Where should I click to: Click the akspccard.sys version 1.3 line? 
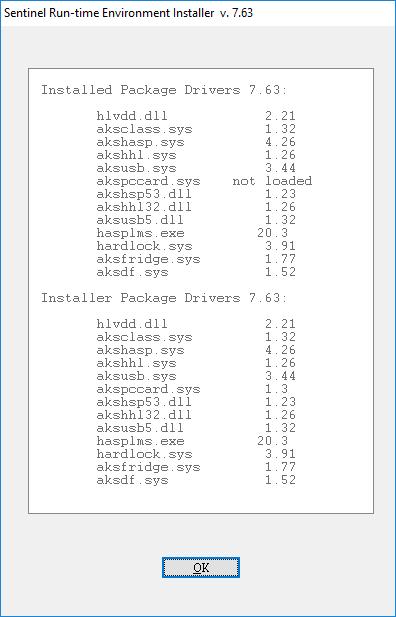[x=192, y=389]
